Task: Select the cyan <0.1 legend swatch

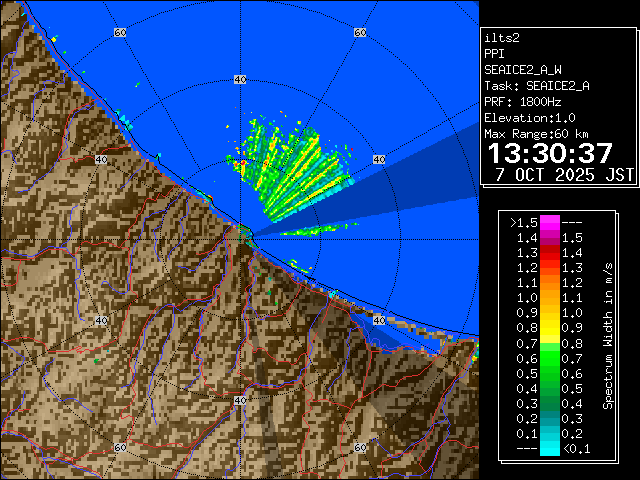Action: point(549,449)
